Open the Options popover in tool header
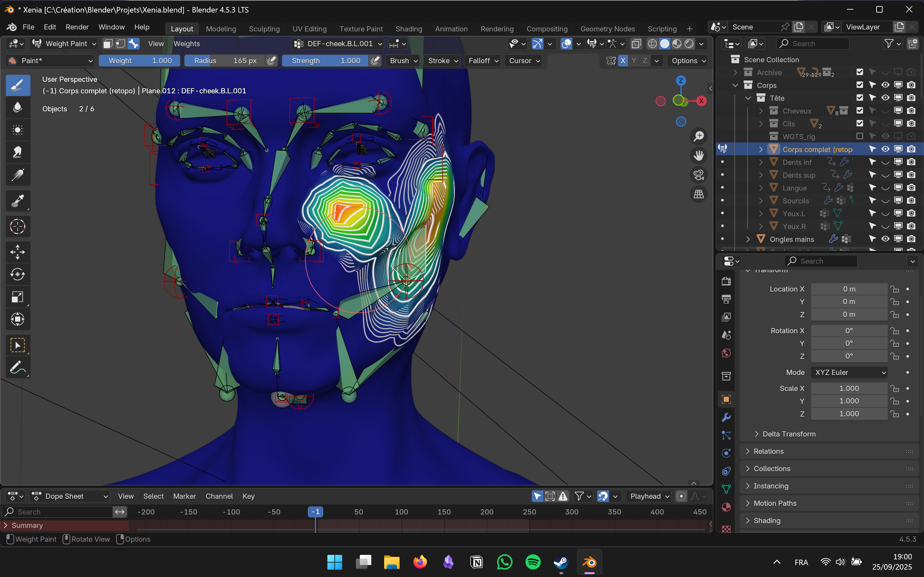This screenshot has width=924, height=577. [x=688, y=61]
